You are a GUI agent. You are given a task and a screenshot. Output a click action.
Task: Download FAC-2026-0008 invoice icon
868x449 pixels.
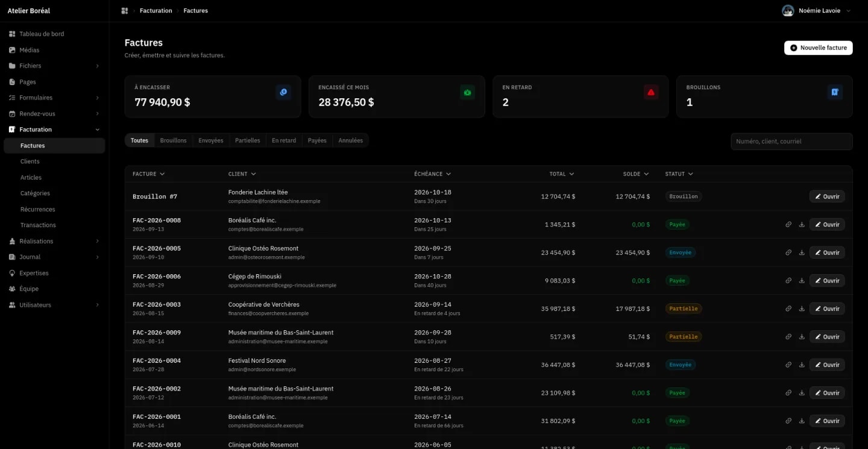(x=802, y=225)
